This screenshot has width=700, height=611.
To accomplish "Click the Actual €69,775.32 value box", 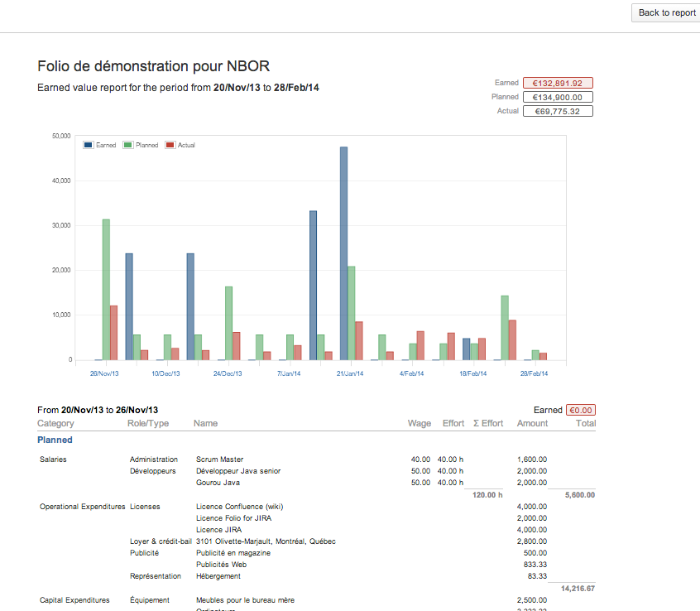I will pos(558,111).
